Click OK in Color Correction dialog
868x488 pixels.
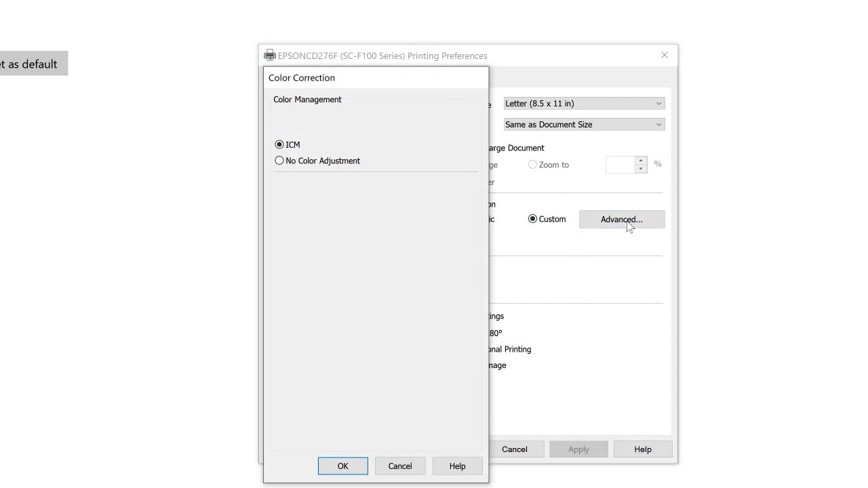[x=343, y=466]
